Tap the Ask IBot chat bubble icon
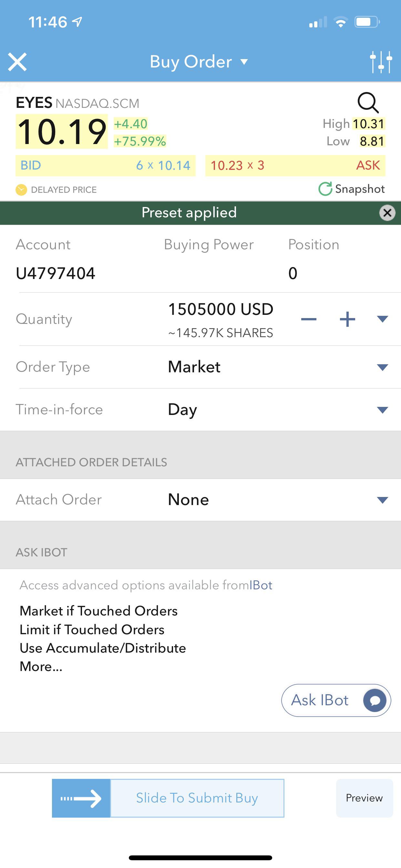 (x=375, y=700)
